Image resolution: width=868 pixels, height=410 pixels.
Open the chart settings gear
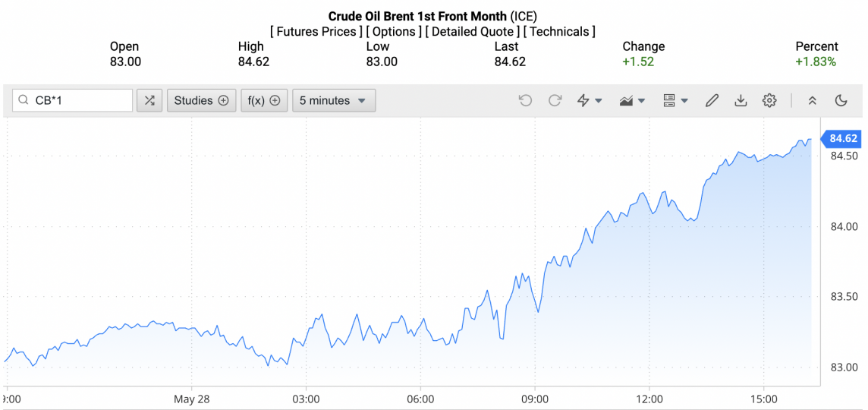769,100
